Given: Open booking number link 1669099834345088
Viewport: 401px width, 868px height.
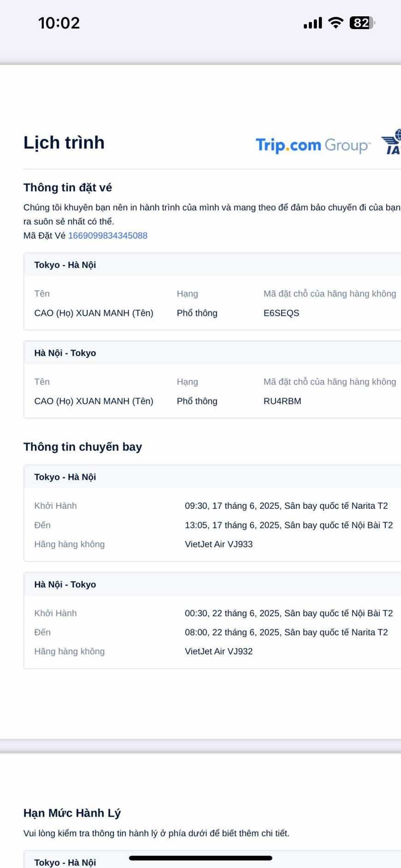Looking at the screenshot, I should [108, 236].
